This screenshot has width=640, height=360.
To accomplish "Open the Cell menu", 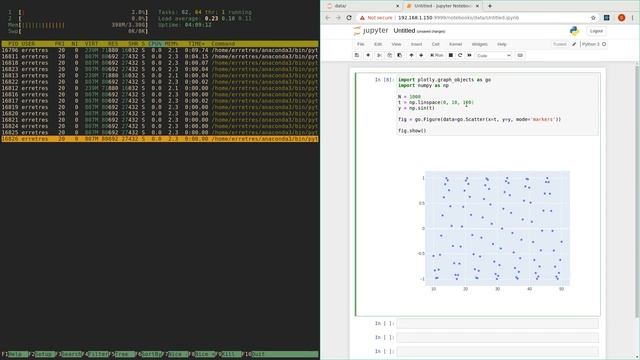I will coord(436,44).
